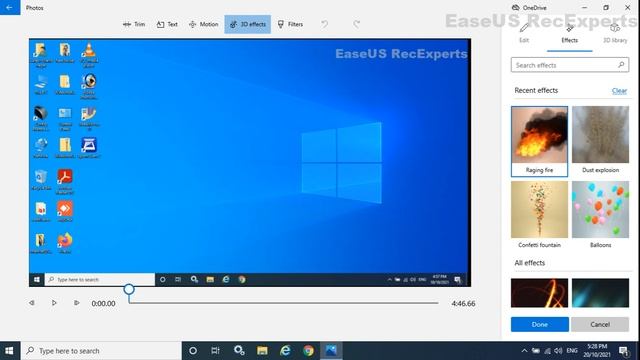Viewport: 640px width, 360px height.
Task: Click the taskbar gear search app icon
Action: [x=239, y=351]
